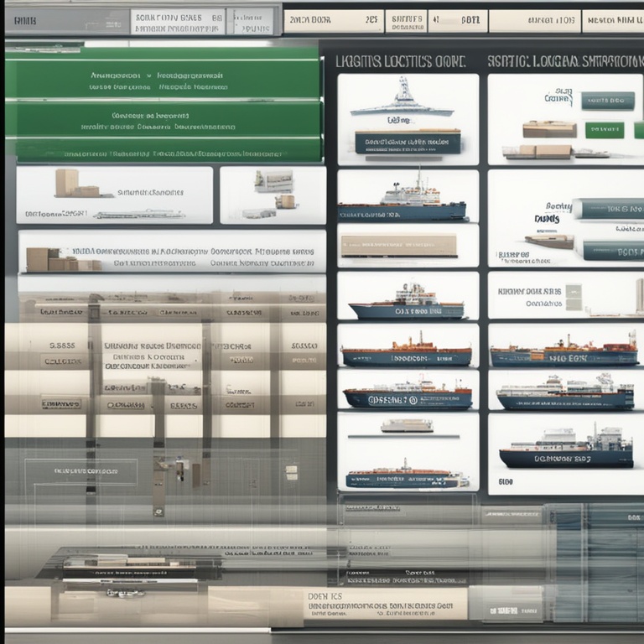
Task: Click the upper teal bar beside the barge
Action: click(610, 209)
